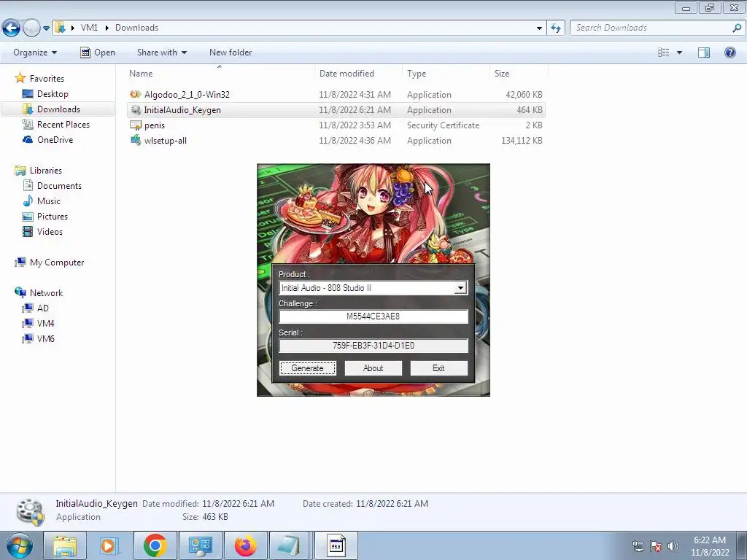The width and height of the screenshot is (747, 560).
Task: Open the Share with menu
Action: [161, 52]
